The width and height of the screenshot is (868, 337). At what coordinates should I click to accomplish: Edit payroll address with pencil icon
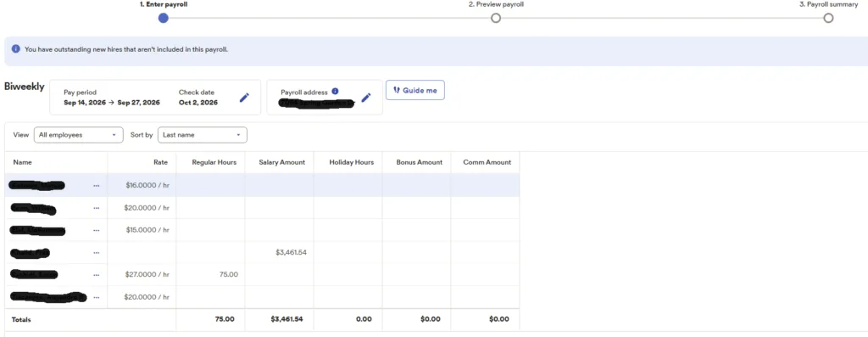click(x=366, y=98)
